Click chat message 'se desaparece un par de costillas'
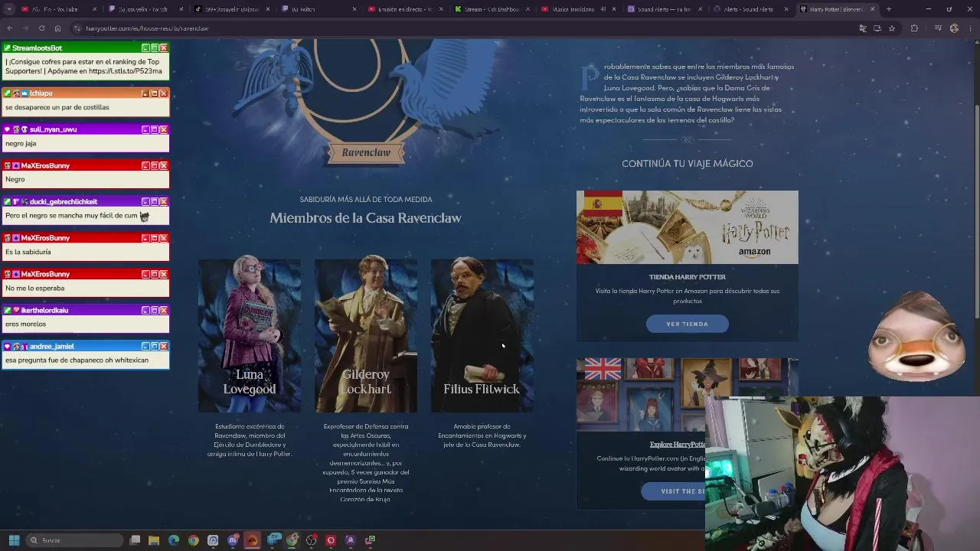The image size is (980, 551). 57,108
